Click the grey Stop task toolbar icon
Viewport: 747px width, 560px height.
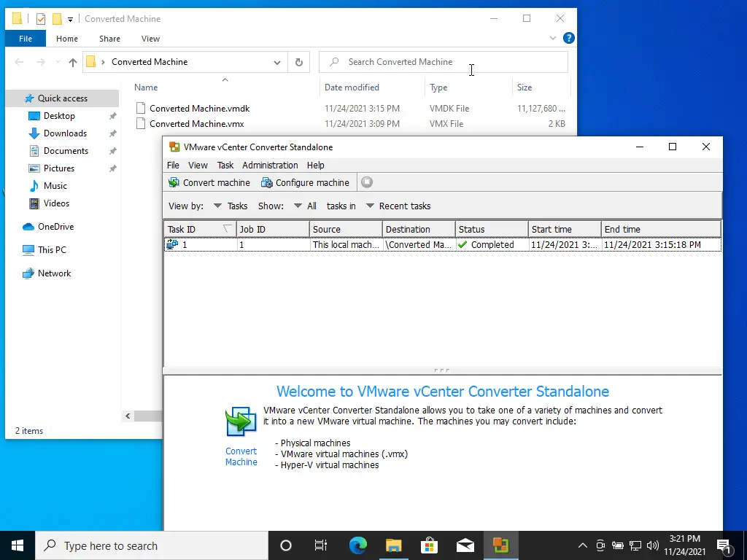click(367, 182)
